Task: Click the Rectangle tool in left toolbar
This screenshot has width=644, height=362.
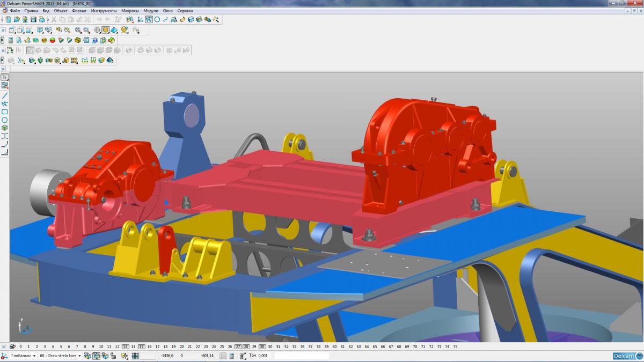Action: [5, 112]
